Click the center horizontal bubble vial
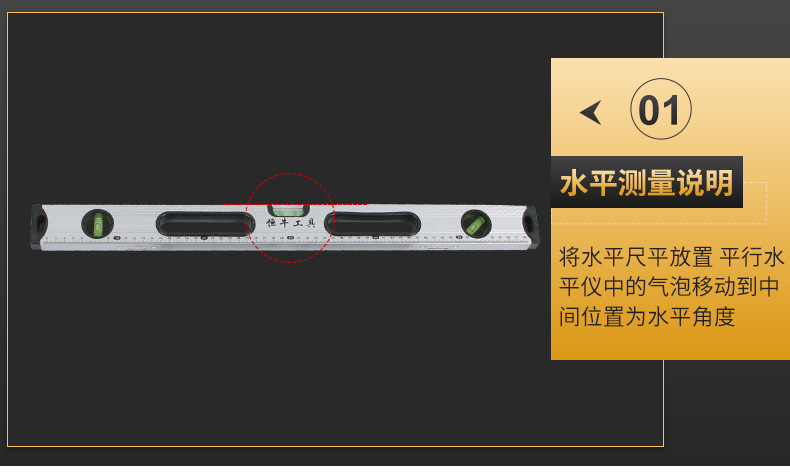 pyautogui.click(x=289, y=210)
